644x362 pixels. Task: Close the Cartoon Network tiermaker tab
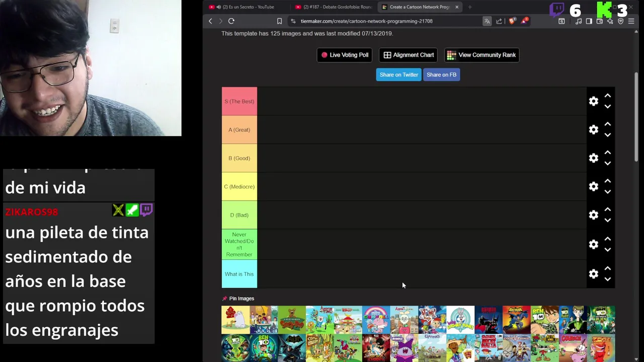(x=457, y=7)
